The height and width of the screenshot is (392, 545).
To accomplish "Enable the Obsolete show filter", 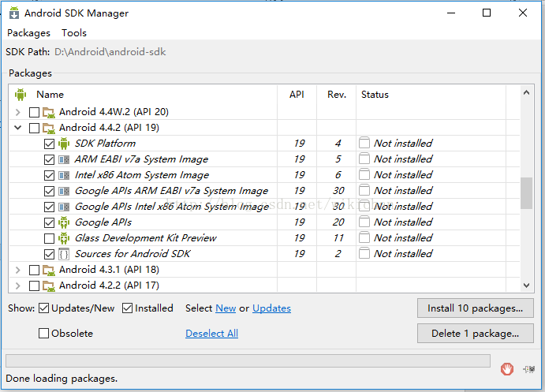I will tap(43, 334).
